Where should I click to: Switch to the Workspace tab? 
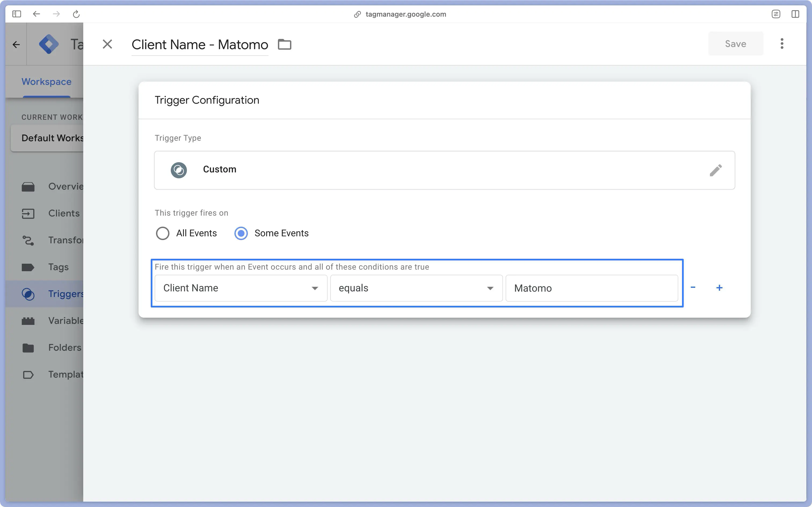pos(47,82)
